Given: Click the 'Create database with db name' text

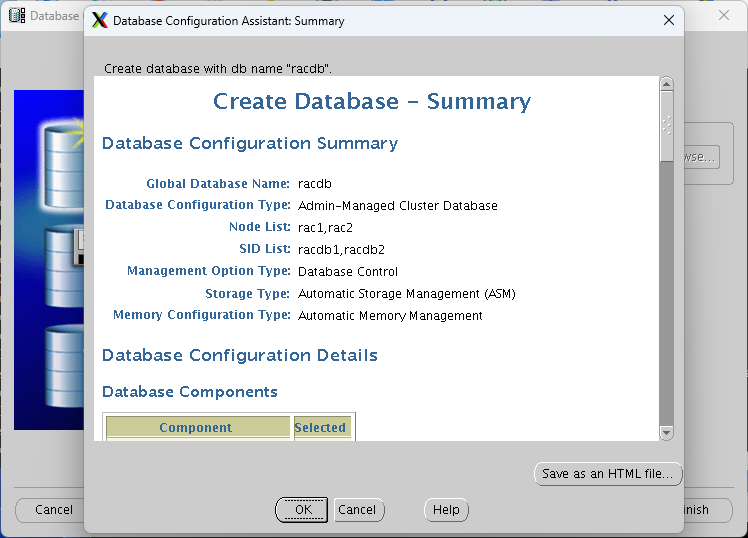Looking at the screenshot, I should click(x=218, y=69).
